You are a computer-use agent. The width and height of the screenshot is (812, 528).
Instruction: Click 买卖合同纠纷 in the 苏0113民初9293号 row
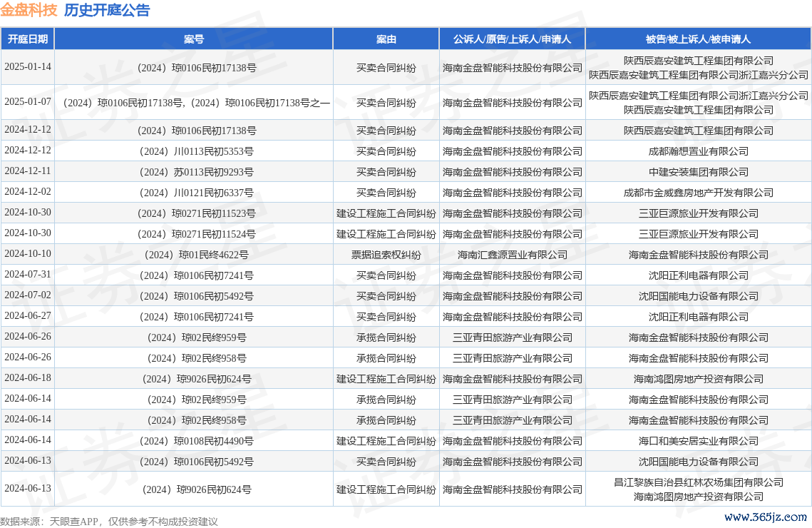point(386,172)
